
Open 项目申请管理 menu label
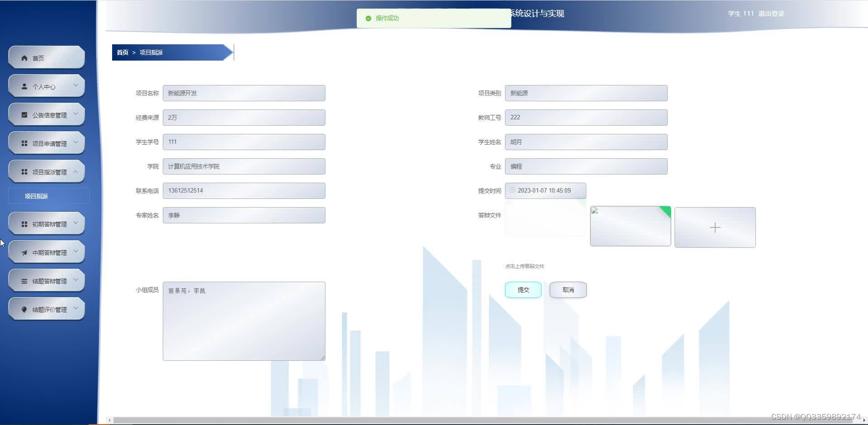pos(49,144)
